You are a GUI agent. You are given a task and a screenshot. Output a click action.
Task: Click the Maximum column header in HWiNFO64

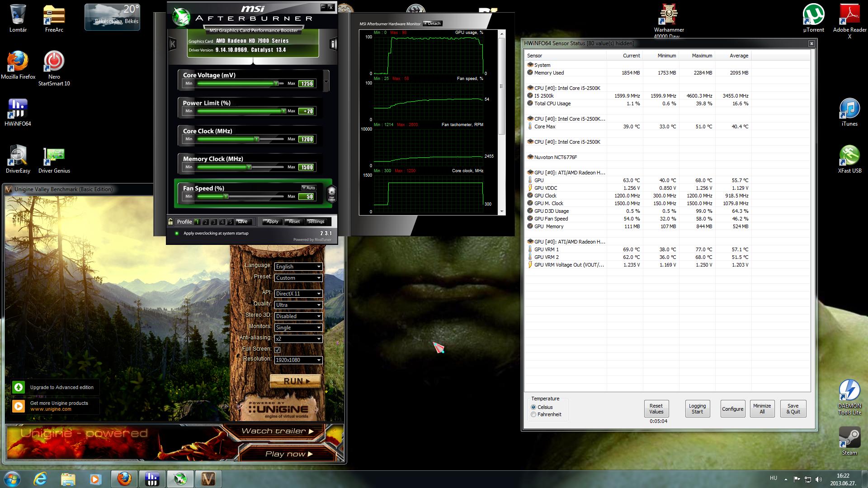coord(697,56)
